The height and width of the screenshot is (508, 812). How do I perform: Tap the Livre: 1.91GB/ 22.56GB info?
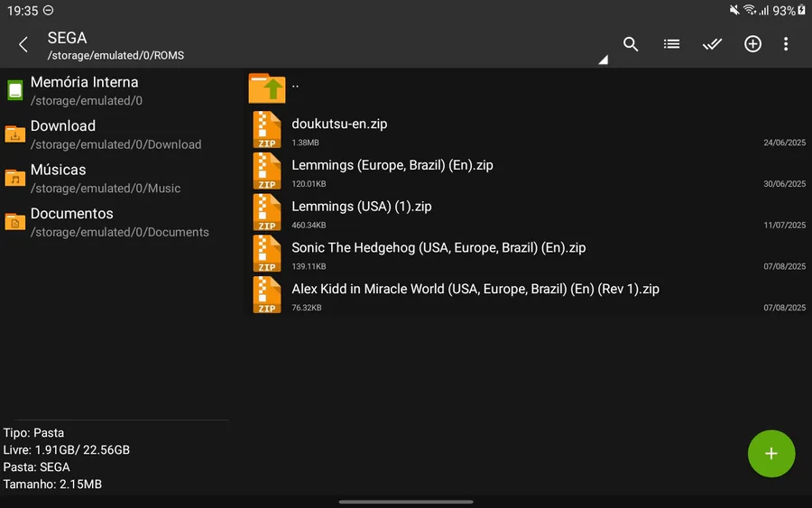click(66, 450)
